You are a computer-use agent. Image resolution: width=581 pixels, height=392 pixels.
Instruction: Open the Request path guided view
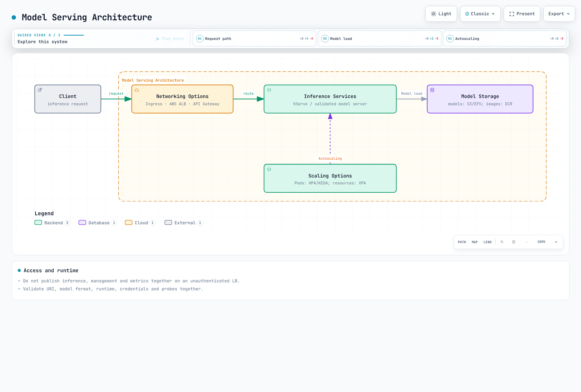pyautogui.click(x=255, y=38)
